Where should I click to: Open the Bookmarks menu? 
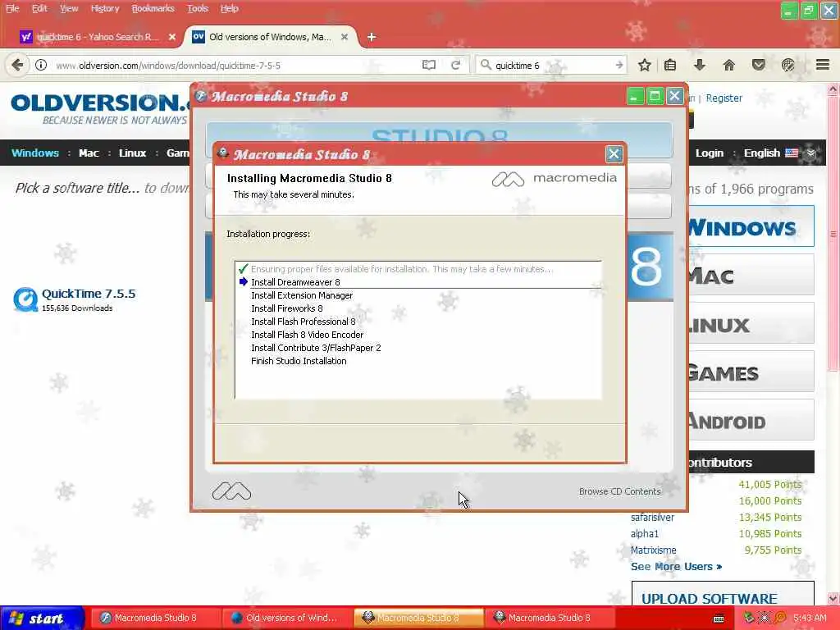tap(153, 8)
